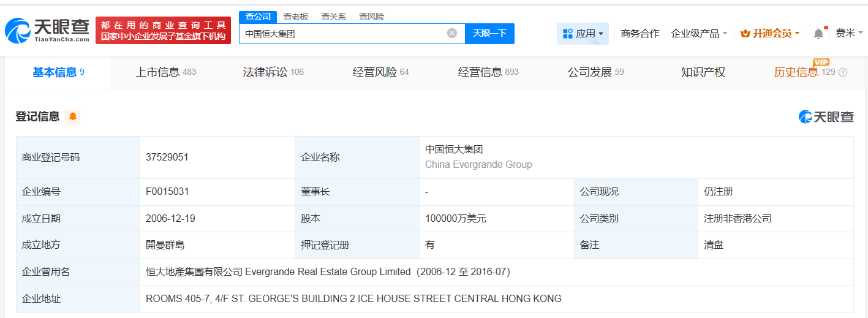The width and height of the screenshot is (868, 318).
Task: Click the red promotional banner
Action: point(163,30)
